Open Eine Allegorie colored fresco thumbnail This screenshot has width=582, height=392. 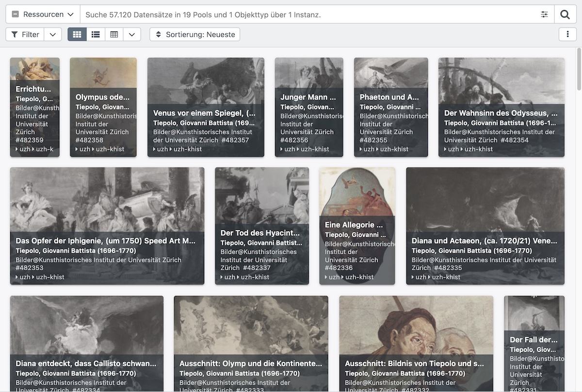tap(357, 192)
